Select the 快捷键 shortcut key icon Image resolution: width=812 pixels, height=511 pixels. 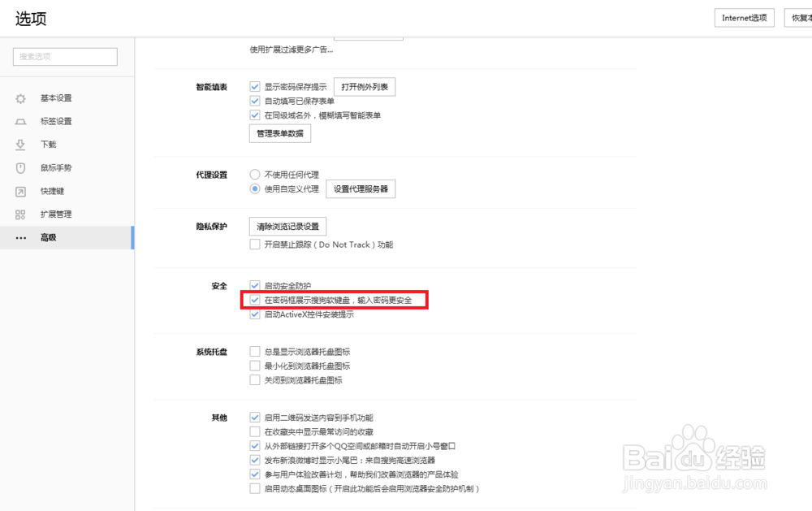point(20,191)
